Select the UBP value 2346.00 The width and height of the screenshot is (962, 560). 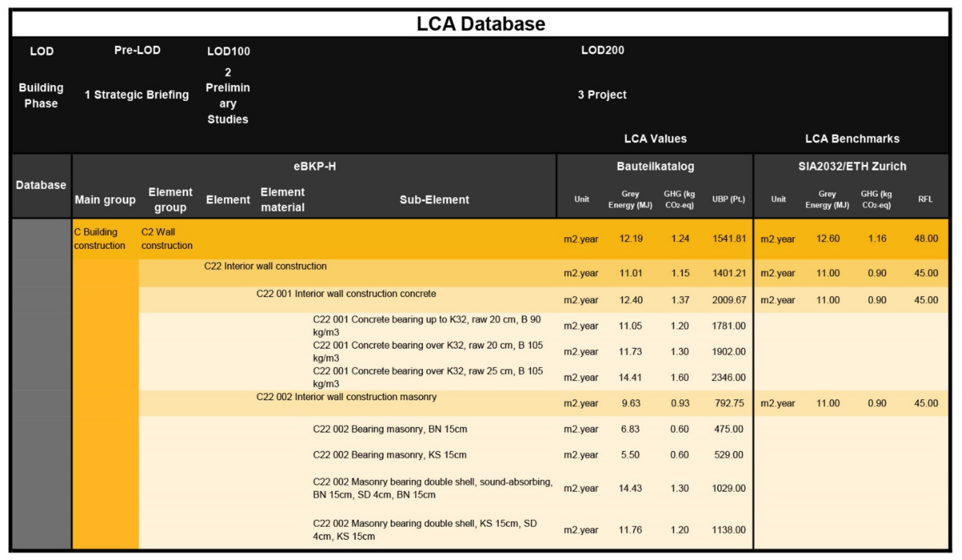(x=728, y=378)
